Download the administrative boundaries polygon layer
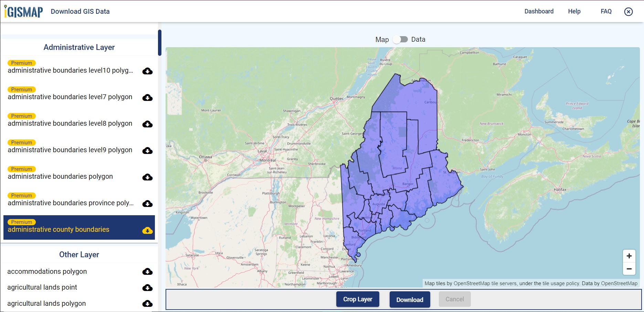 pos(147,177)
